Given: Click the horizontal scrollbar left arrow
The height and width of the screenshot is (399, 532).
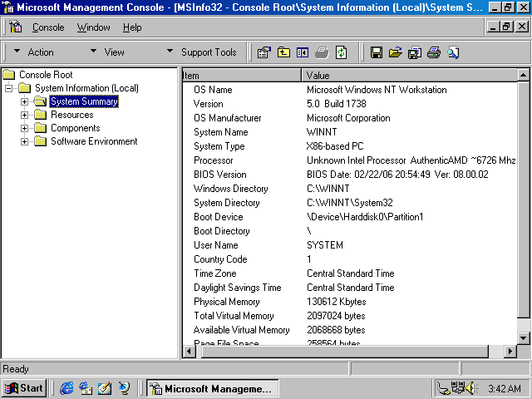Looking at the screenshot, I should pyautogui.click(x=190, y=352).
